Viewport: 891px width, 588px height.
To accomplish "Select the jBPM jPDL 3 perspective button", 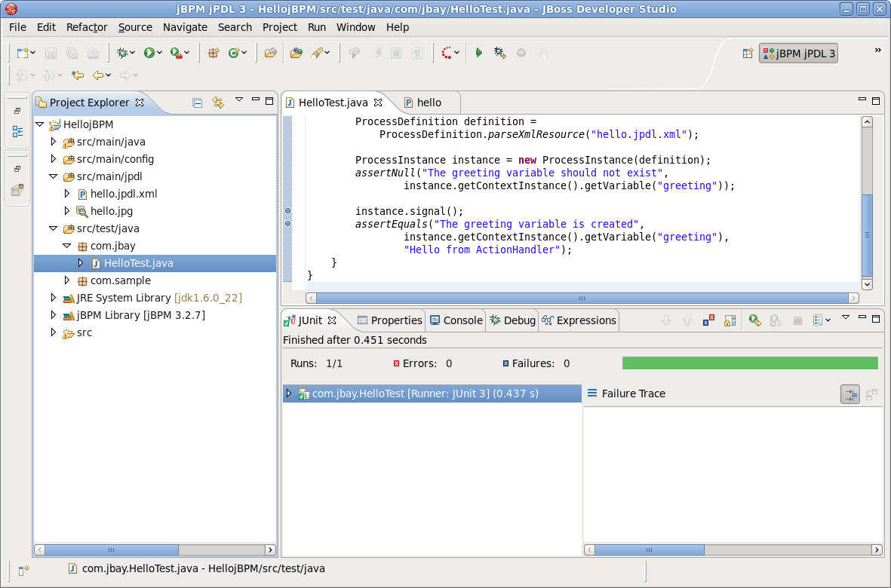I will (x=799, y=54).
